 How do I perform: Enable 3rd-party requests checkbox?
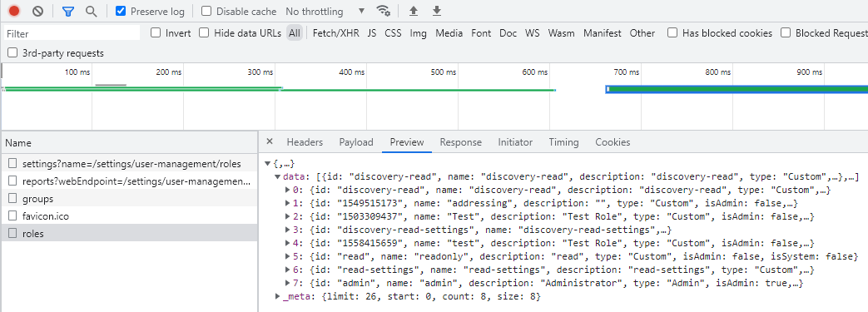coord(12,53)
